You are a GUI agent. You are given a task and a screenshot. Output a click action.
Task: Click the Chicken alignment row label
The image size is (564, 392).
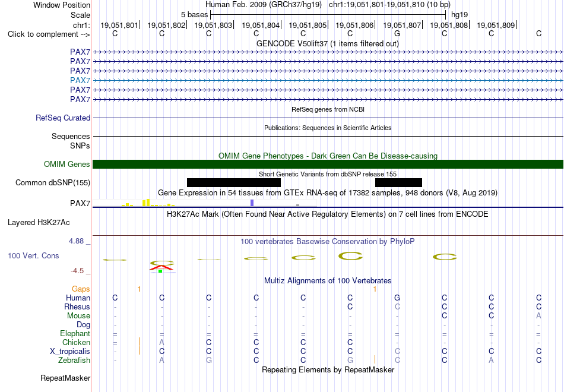(76, 342)
